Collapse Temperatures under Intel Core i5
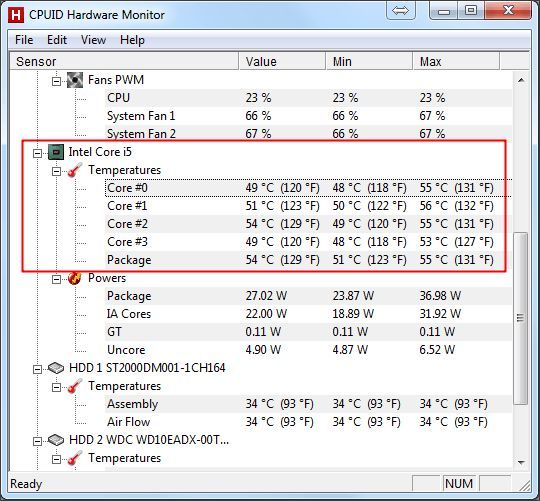Screen dimensions: 540x501 (56, 171)
